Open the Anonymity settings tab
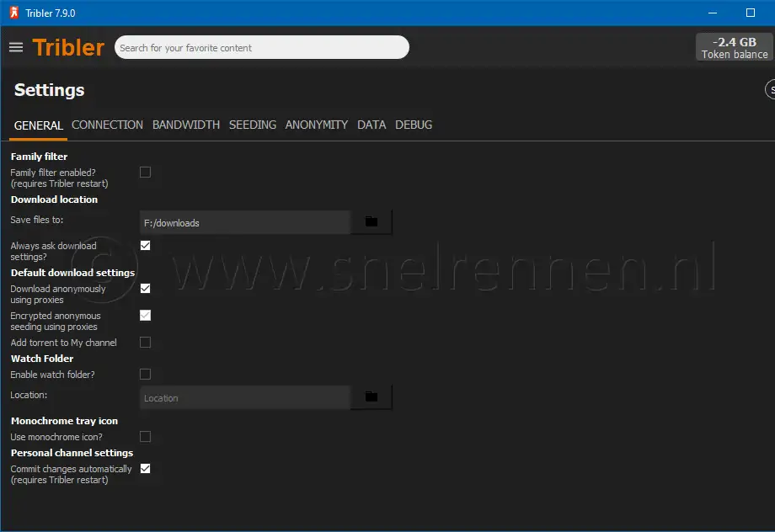 pyautogui.click(x=317, y=125)
